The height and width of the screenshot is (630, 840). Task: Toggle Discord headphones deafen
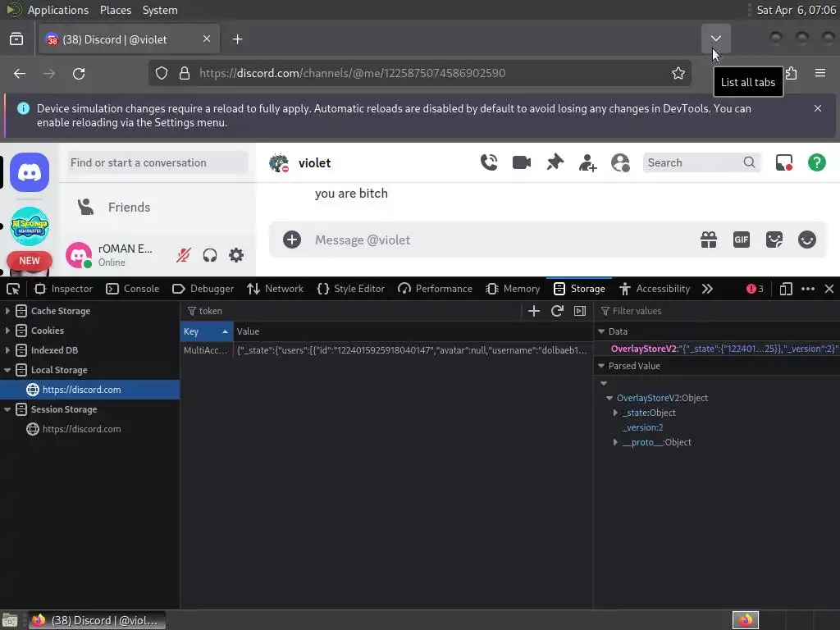pyautogui.click(x=209, y=255)
